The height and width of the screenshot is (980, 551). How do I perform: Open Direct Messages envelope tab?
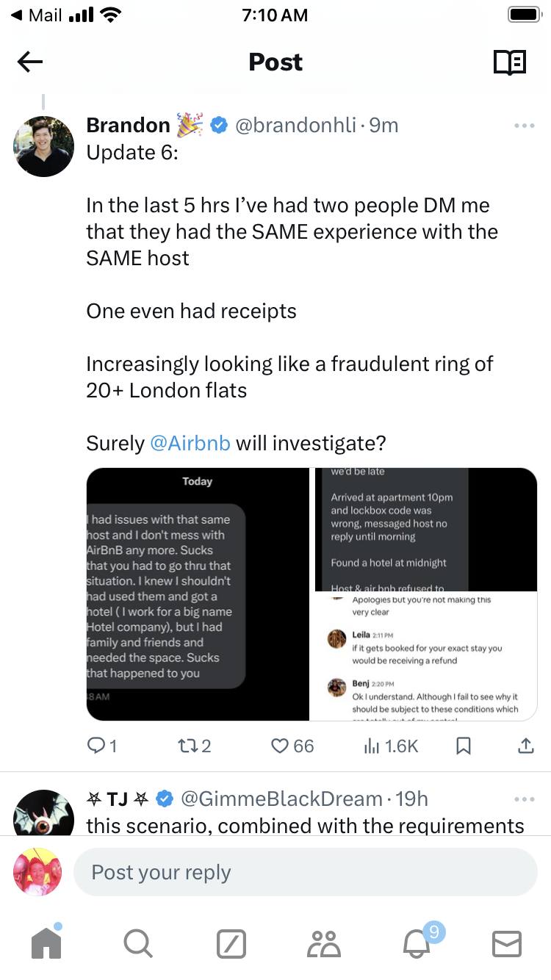click(507, 943)
